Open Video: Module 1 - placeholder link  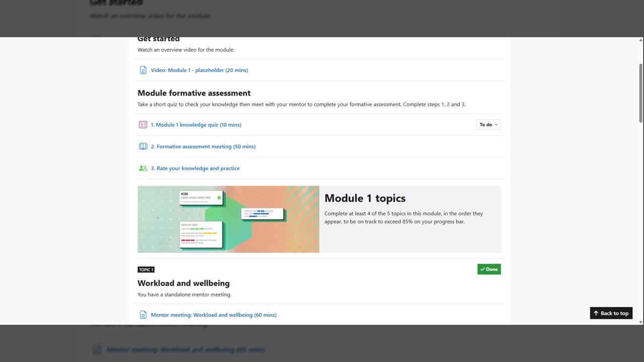(x=199, y=70)
